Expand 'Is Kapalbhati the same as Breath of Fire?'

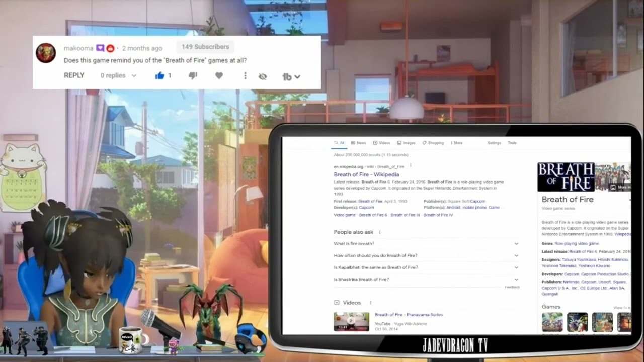(426, 267)
